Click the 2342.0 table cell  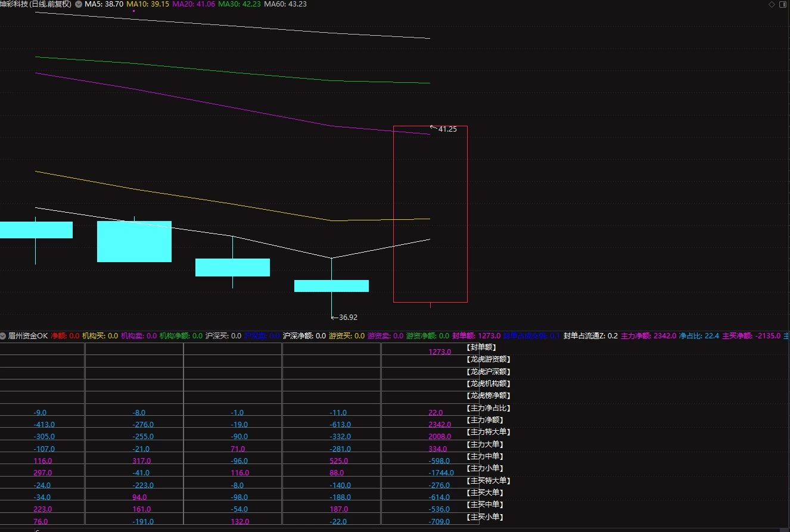440,425
